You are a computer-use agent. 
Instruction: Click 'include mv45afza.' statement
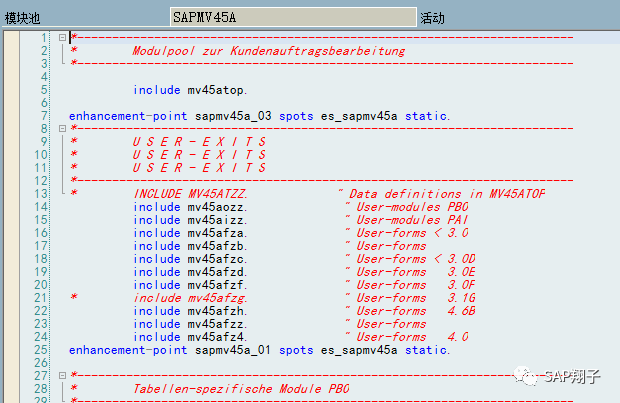(x=190, y=233)
